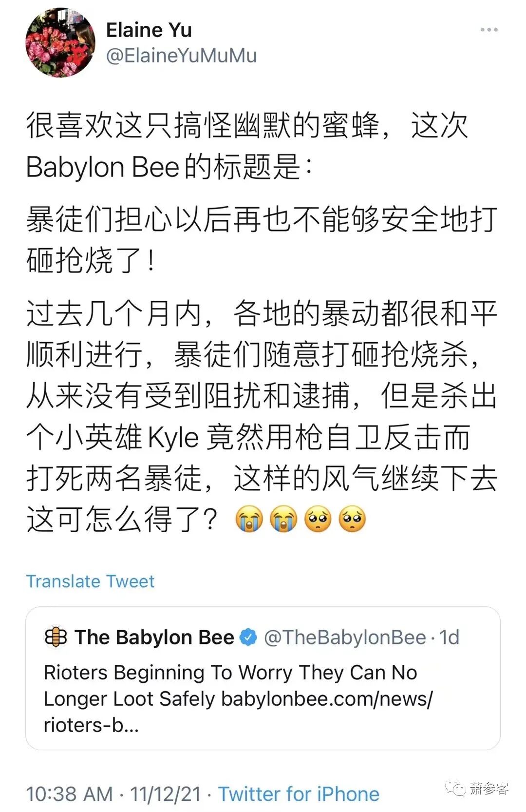Open Elaine Yu's profile picture
The width and height of the screenshot is (526, 812).
pyautogui.click(x=60, y=42)
